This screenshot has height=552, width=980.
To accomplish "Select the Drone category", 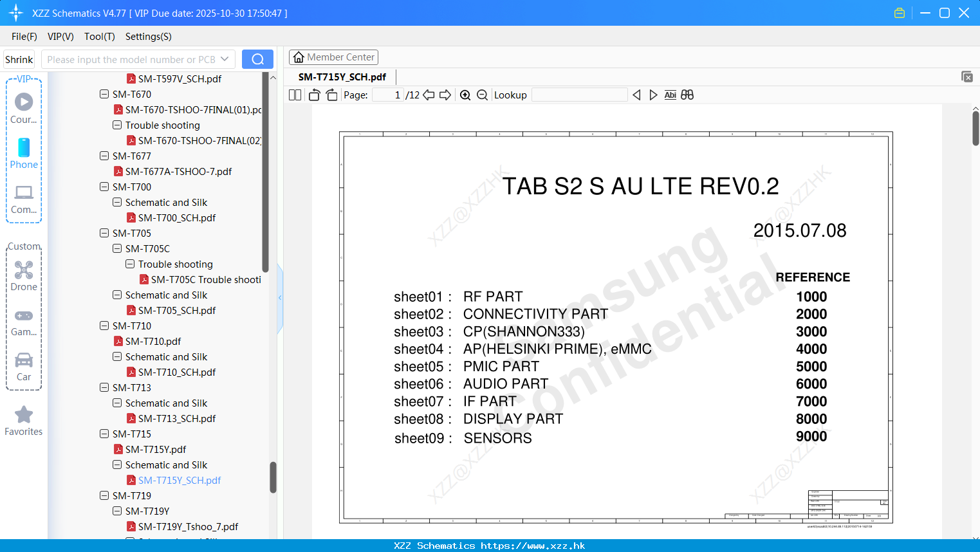I will [x=24, y=276].
